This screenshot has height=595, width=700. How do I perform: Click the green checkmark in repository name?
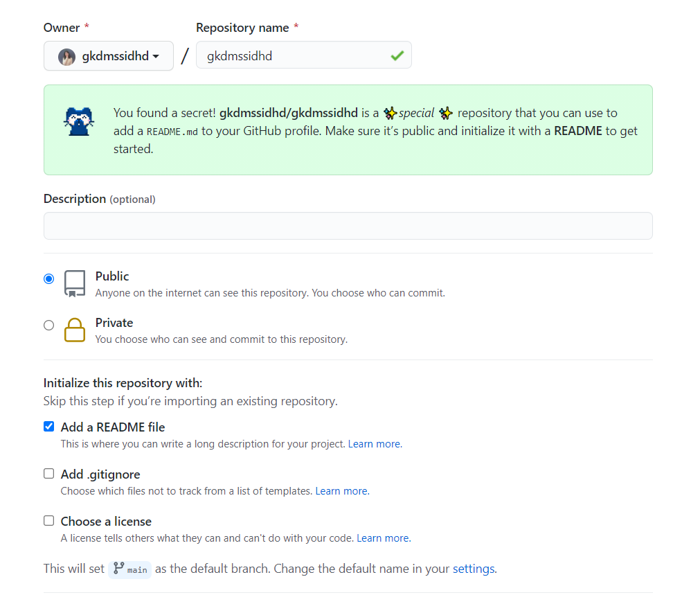pos(397,55)
